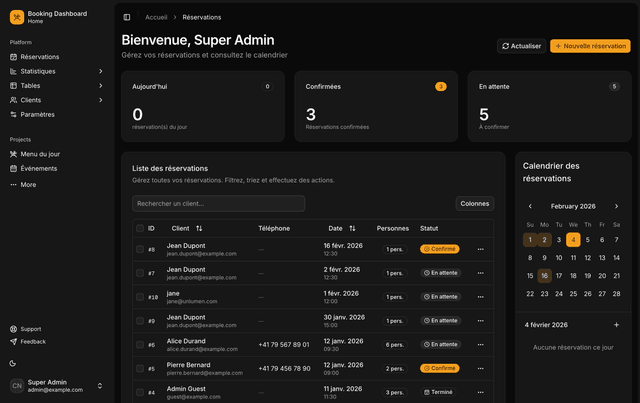Select February 4 in the calendar
Screen dimensions: 640x403
573,240
